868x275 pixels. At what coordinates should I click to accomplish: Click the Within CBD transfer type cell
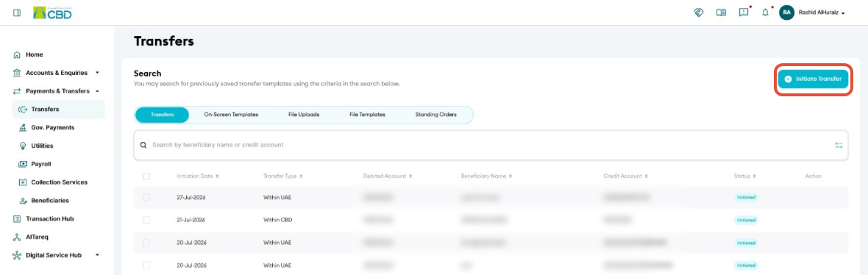click(x=277, y=220)
